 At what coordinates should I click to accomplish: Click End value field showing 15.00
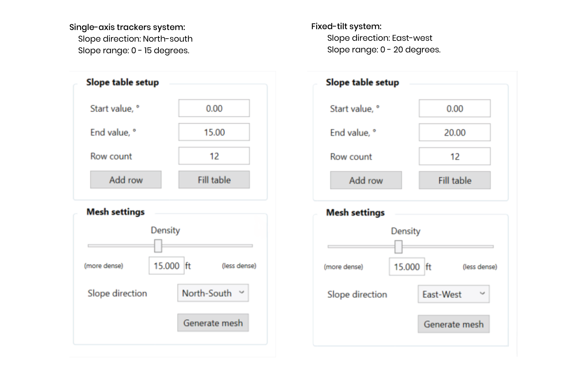tap(214, 132)
